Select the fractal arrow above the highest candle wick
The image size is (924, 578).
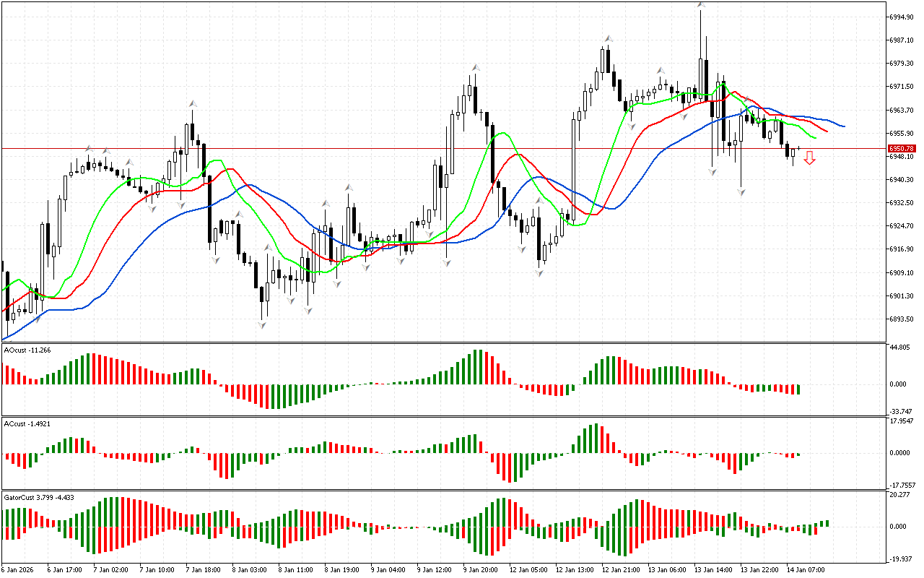coord(701,5)
